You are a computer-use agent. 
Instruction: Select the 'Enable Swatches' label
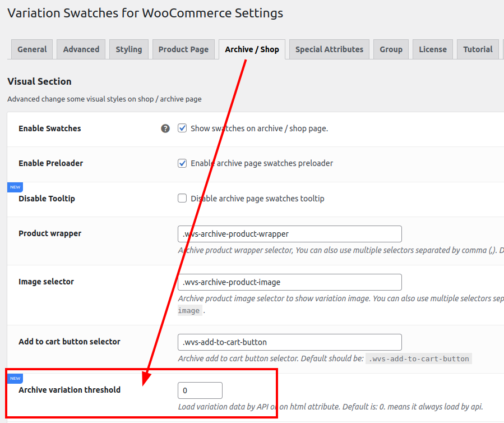click(x=50, y=128)
